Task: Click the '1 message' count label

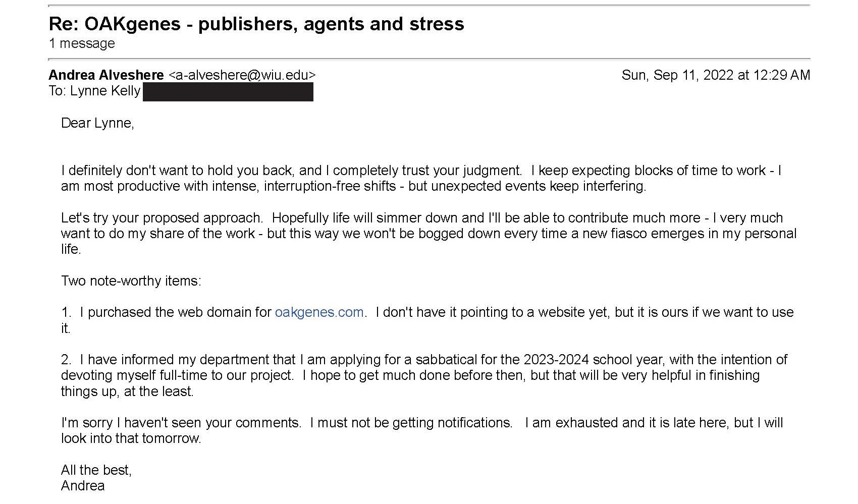Action: pos(82,43)
